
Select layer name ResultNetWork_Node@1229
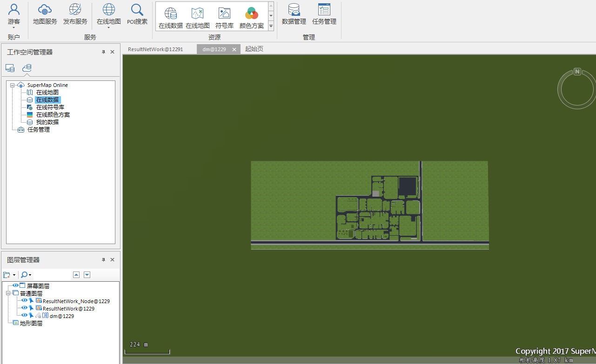[76, 301]
